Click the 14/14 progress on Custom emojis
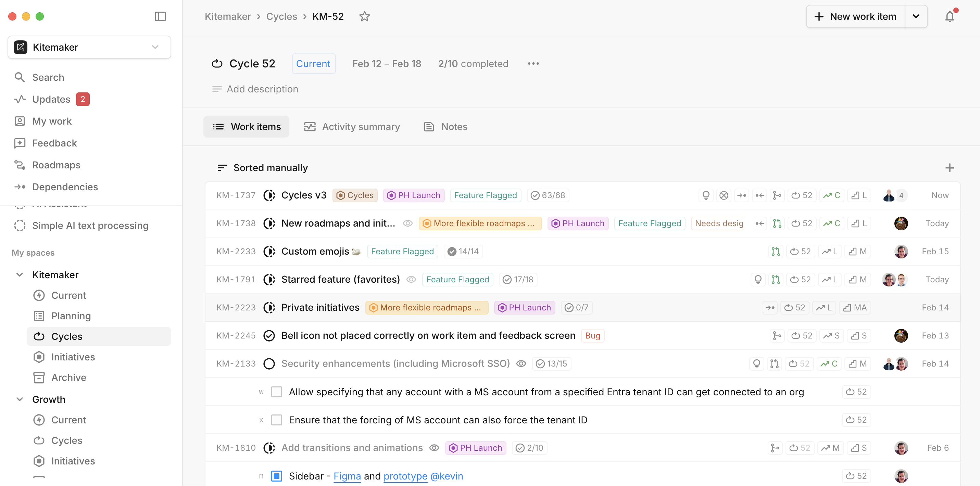Image resolution: width=980 pixels, height=486 pixels. [463, 251]
